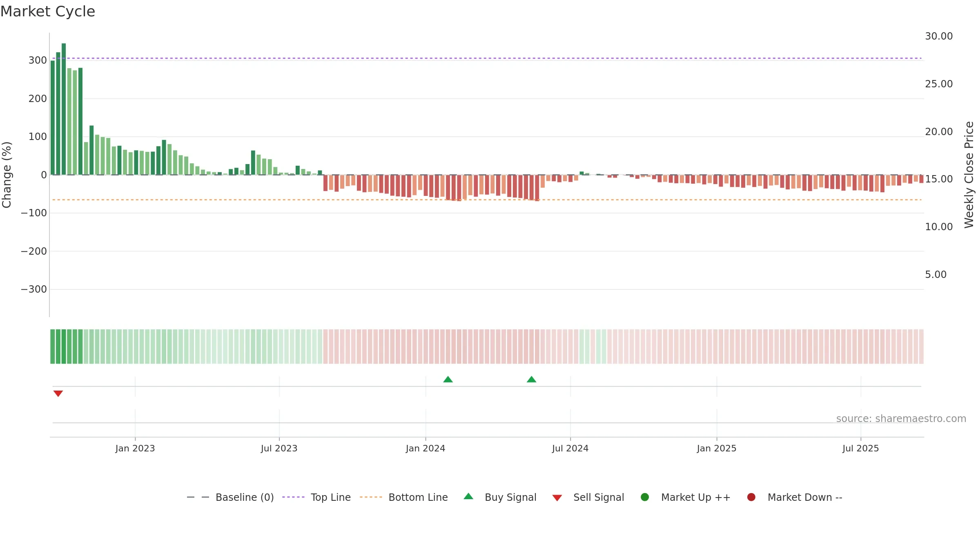Click the first green buy signal triangle
This screenshot has width=980, height=551.
pos(448,379)
